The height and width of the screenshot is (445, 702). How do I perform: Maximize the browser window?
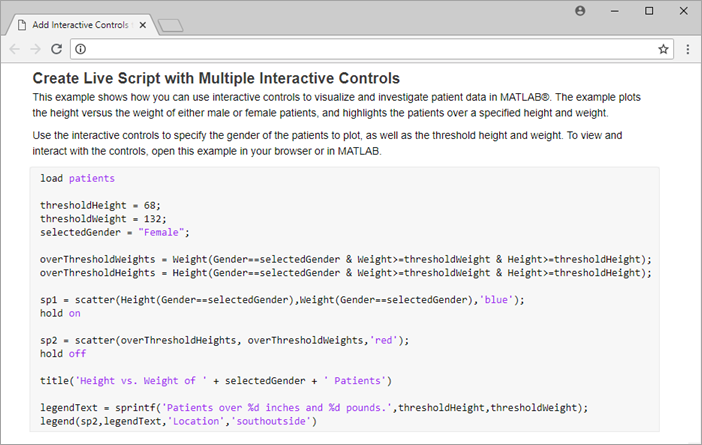tap(649, 11)
